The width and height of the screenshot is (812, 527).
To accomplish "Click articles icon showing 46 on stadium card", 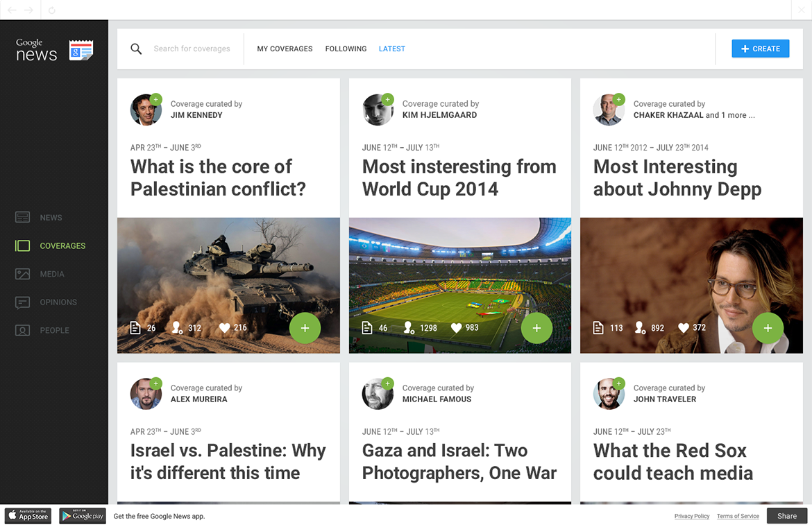I will pos(366,327).
